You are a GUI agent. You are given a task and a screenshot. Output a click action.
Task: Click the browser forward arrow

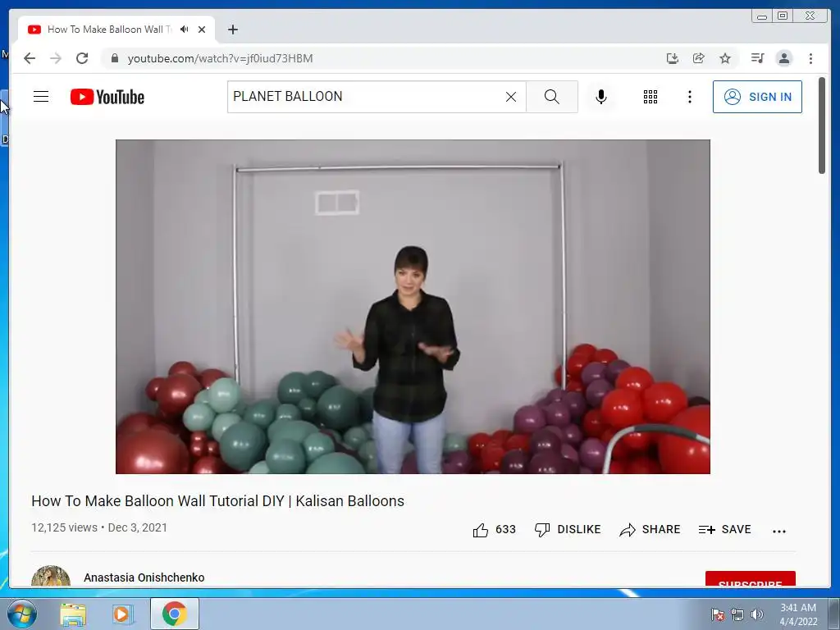tap(56, 58)
